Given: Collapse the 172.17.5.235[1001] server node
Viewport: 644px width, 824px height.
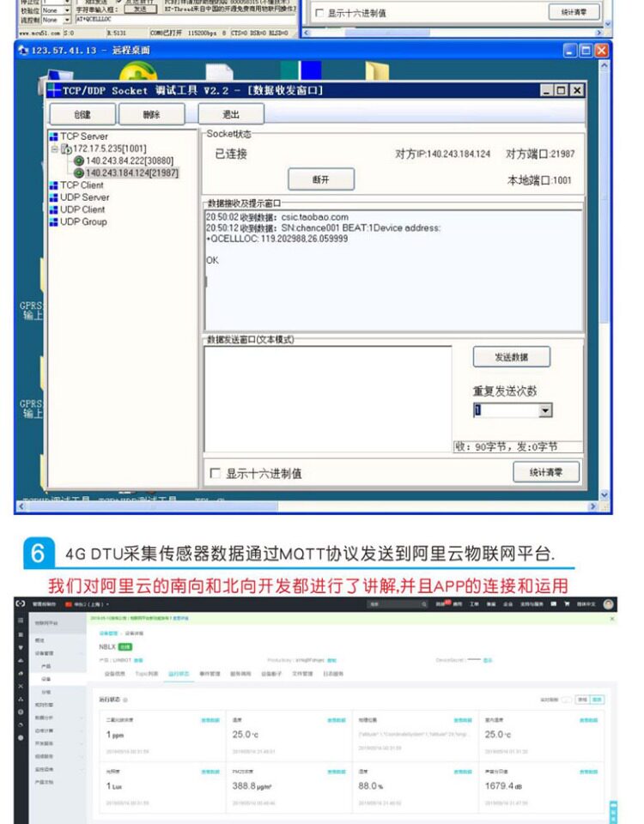Looking at the screenshot, I should coord(54,149).
